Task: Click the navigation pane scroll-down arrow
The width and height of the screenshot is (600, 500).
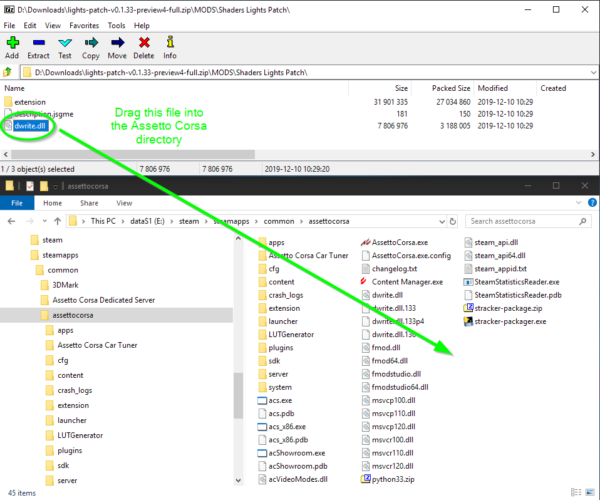Action: click(x=238, y=480)
